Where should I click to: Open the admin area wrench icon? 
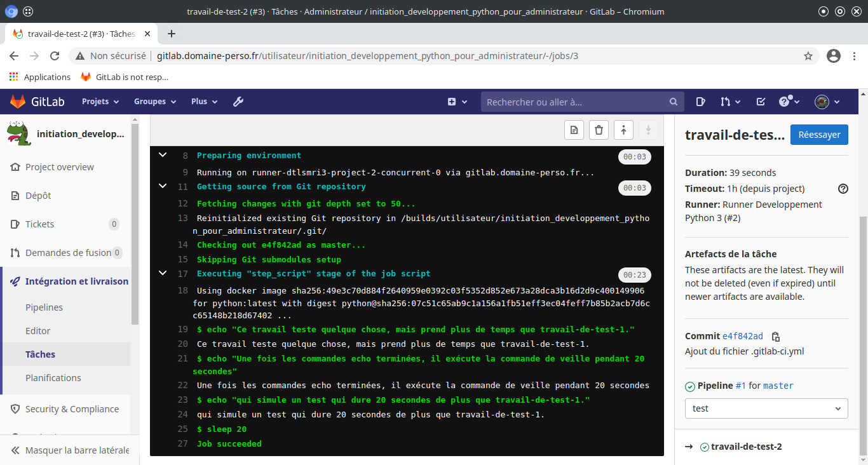tap(238, 102)
